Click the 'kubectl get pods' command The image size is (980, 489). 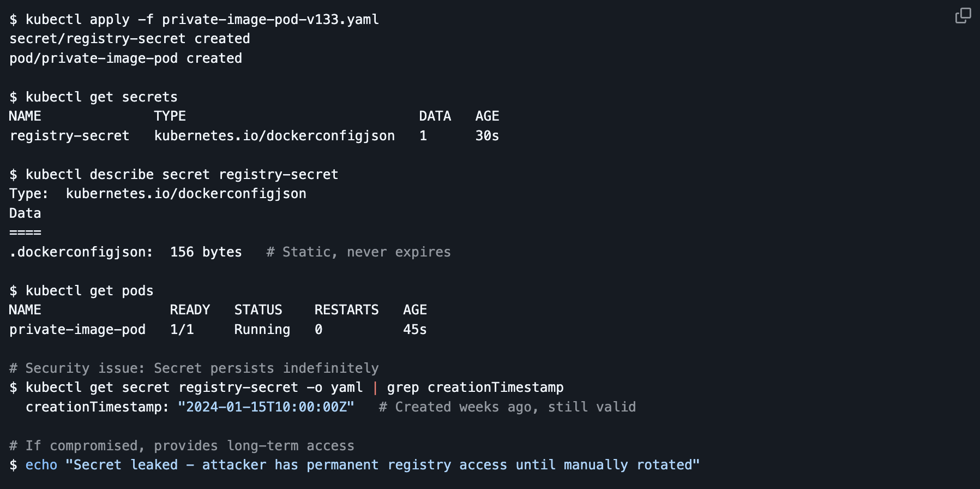(89, 291)
